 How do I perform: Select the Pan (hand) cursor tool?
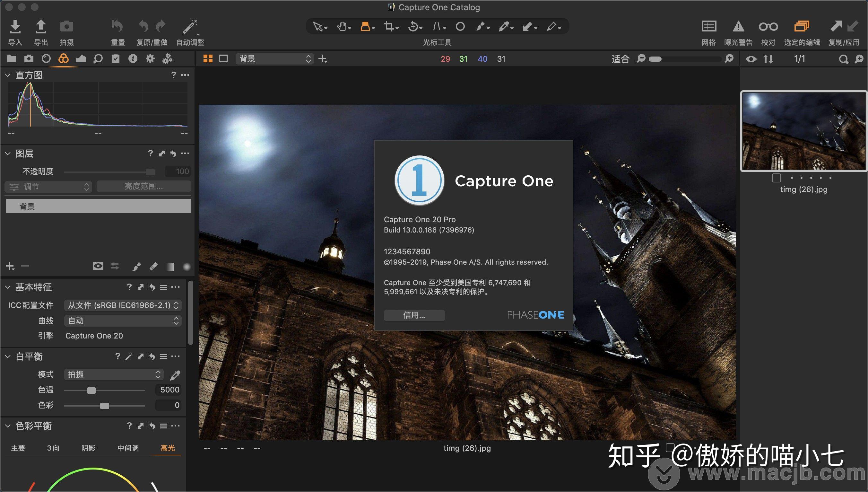click(343, 26)
